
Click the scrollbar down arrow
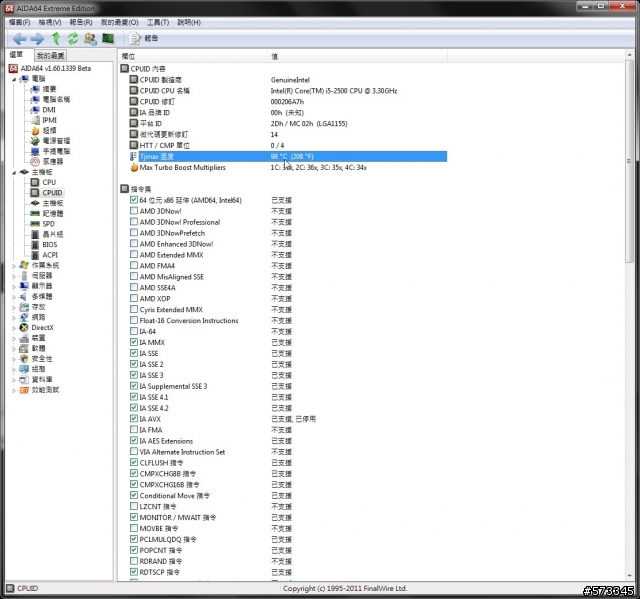[629, 575]
